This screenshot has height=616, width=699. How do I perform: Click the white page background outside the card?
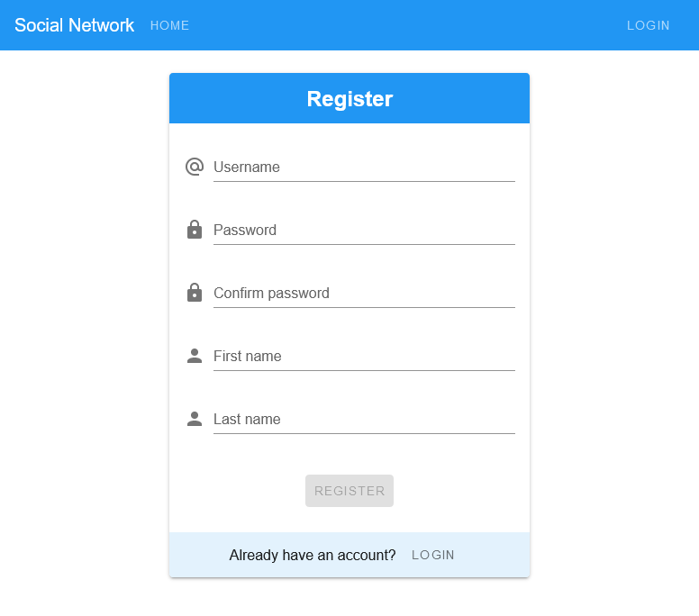pos(81,315)
